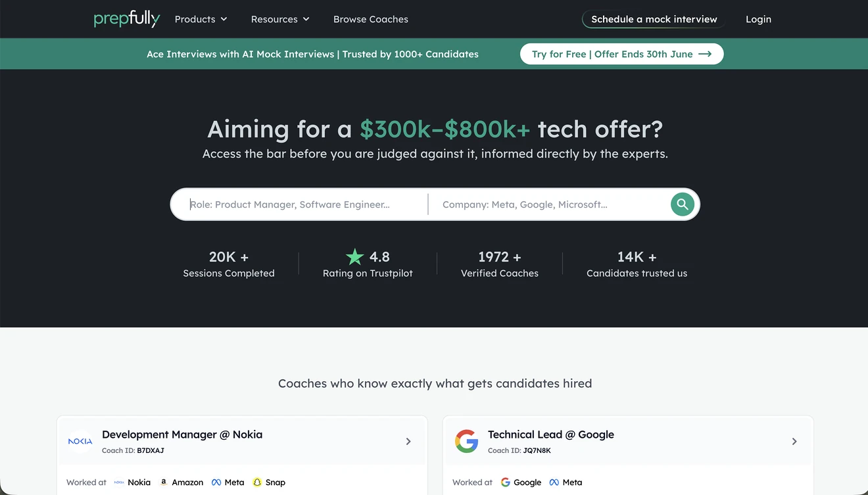Screen dimensions: 868x495
Task: Click Schedule a mock interview button
Action: pyautogui.click(x=654, y=19)
